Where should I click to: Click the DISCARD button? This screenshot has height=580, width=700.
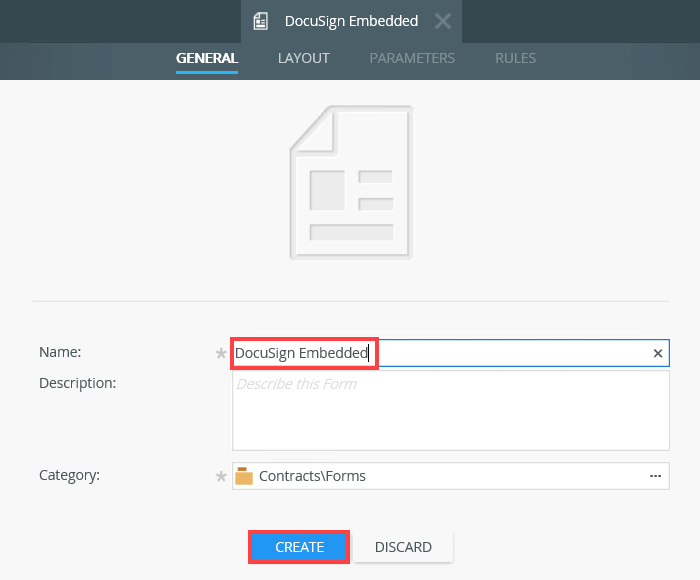(403, 547)
